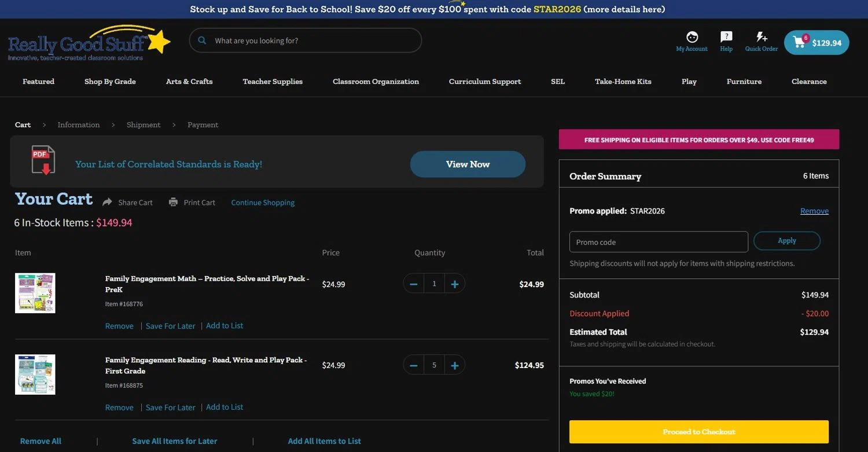The width and height of the screenshot is (868, 452).
Task: Focus the product search box
Action: (x=306, y=41)
